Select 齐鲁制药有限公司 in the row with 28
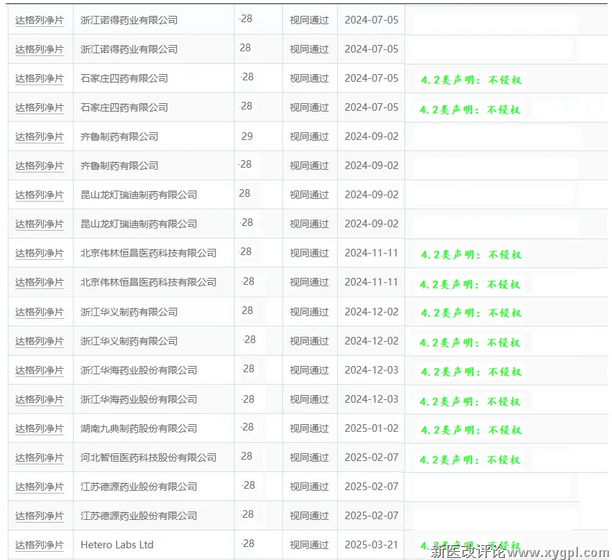 point(119,166)
